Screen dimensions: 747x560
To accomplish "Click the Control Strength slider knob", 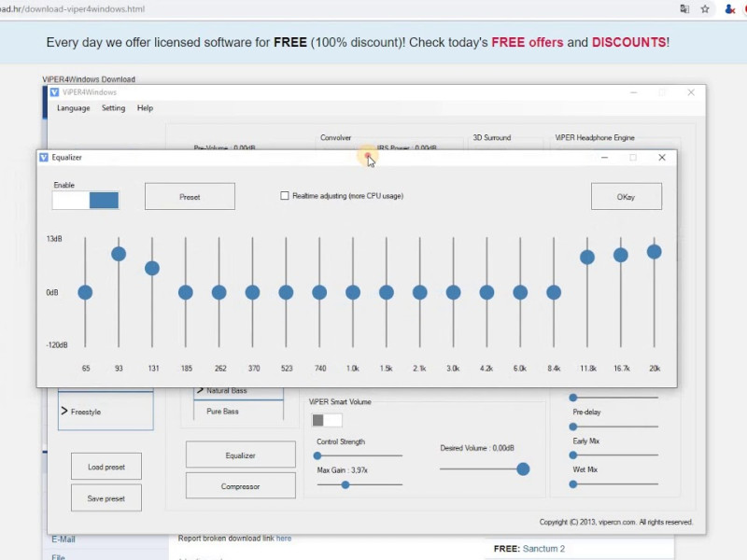I will (x=317, y=455).
